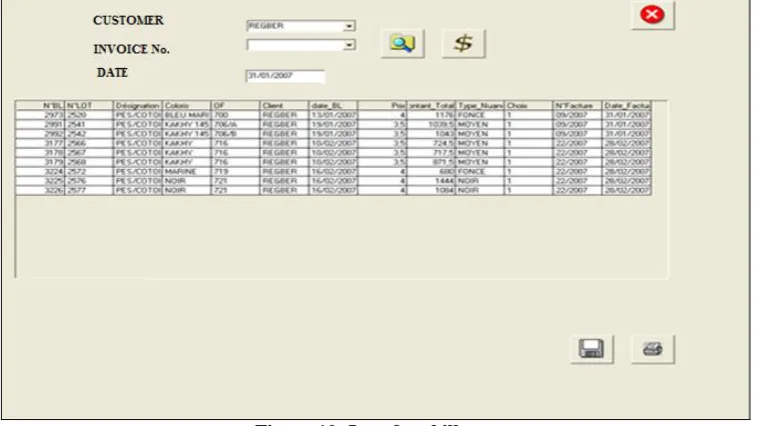The height and width of the screenshot is (426, 759).
Task: Click the red X close button
Action: (653, 15)
